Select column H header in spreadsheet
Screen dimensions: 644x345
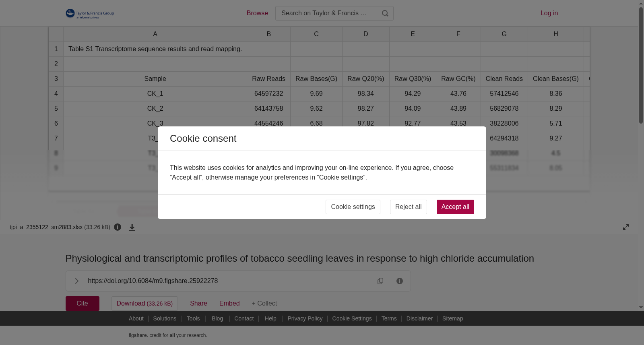tap(555, 34)
